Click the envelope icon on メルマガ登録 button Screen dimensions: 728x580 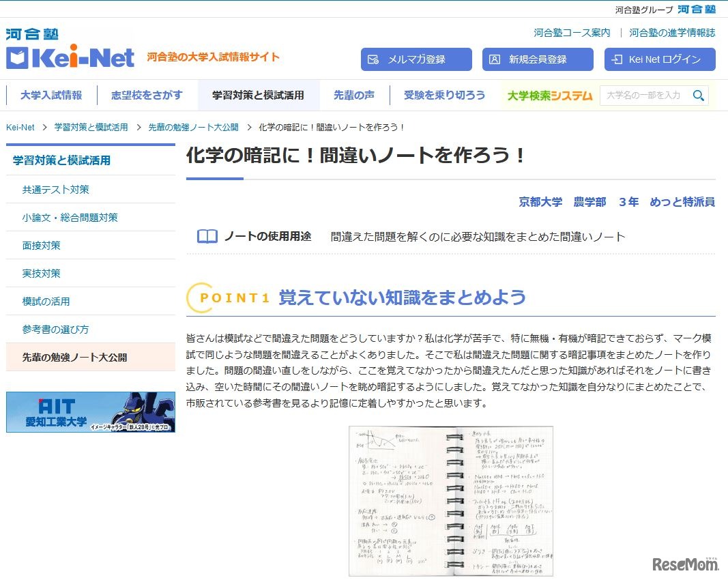click(x=373, y=59)
